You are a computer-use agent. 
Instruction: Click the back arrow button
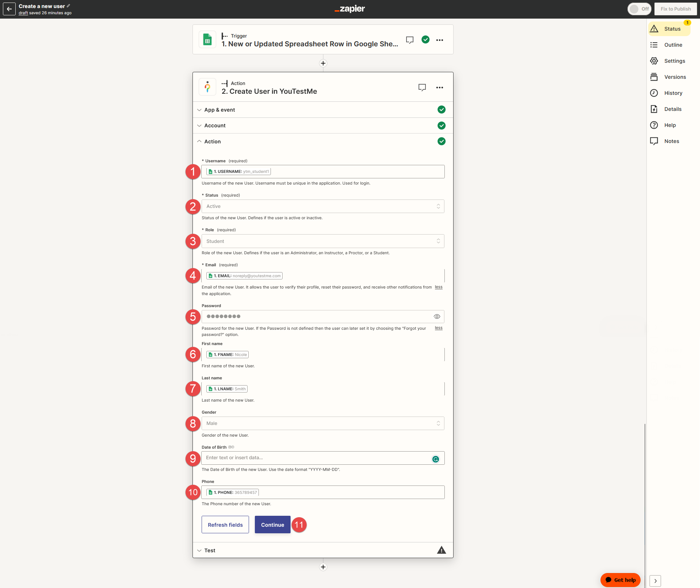pos(9,9)
